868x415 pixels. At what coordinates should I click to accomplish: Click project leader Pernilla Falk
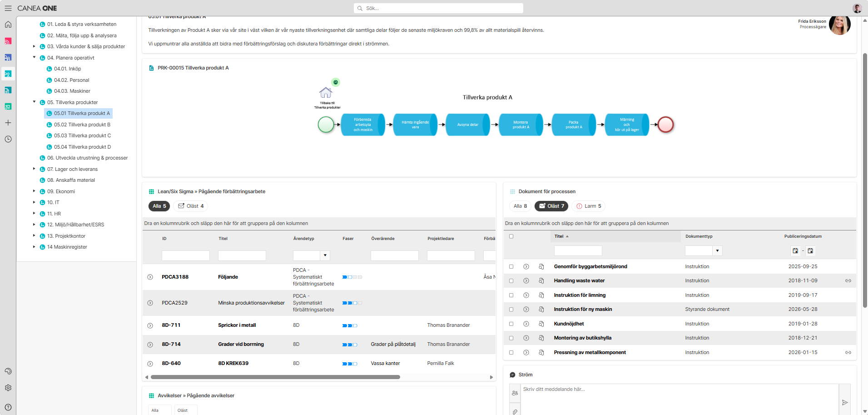441,364
